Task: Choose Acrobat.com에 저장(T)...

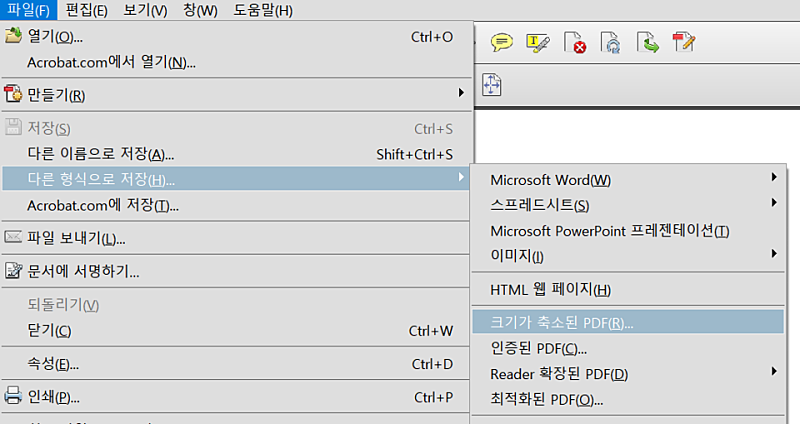Action: click(236, 205)
